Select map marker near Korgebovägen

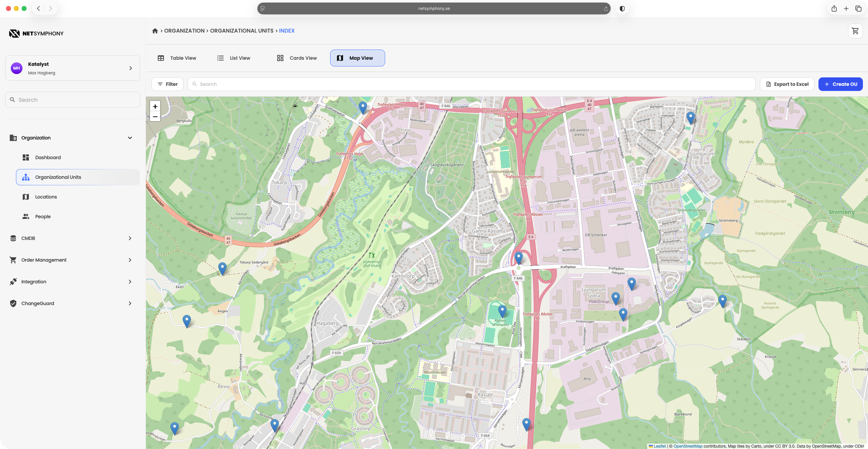pyautogui.click(x=722, y=301)
